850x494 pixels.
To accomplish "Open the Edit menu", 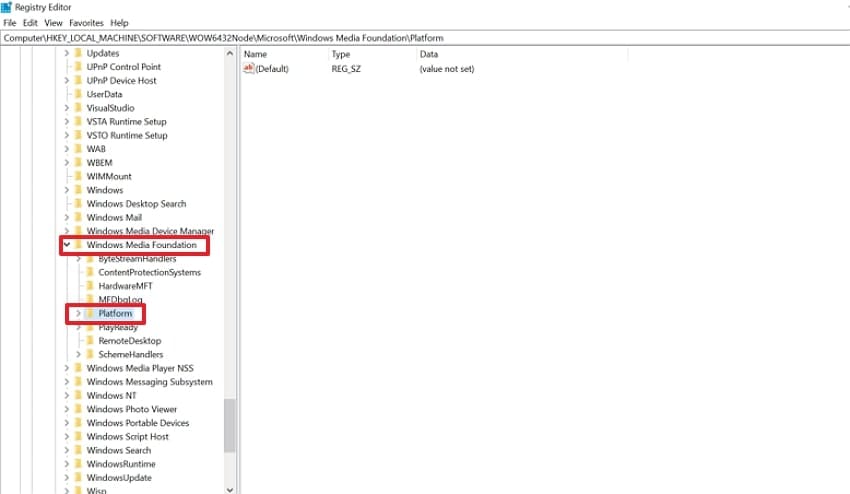I will pyautogui.click(x=30, y=23).
